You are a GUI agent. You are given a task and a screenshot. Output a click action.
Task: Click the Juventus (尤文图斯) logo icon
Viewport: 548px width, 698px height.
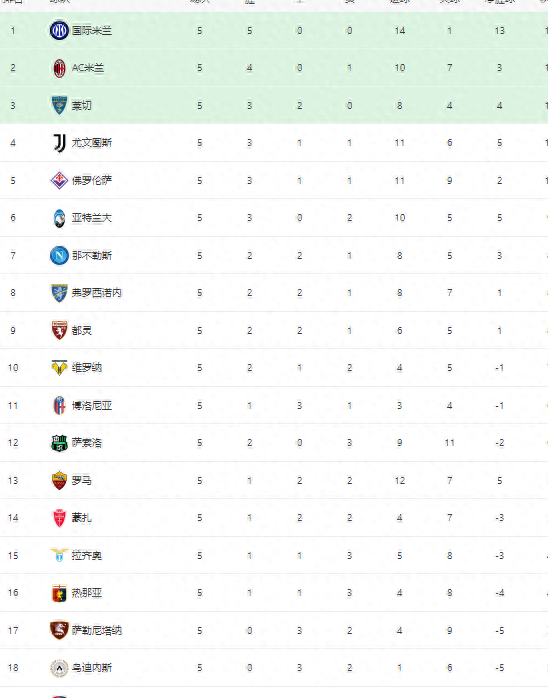tap(59, 143)
